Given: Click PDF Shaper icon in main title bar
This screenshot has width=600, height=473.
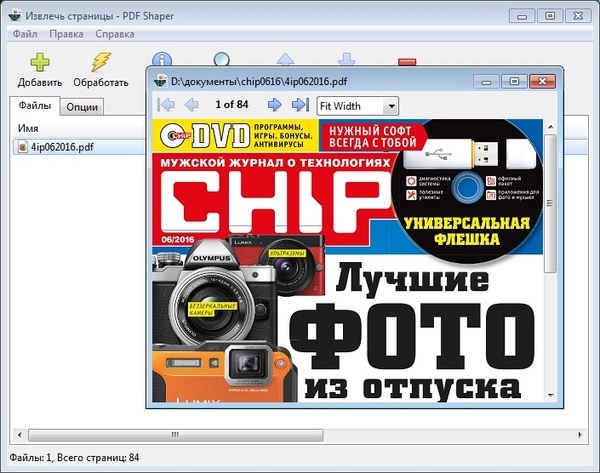Looking at the screenshot, I should click(15, 16).
